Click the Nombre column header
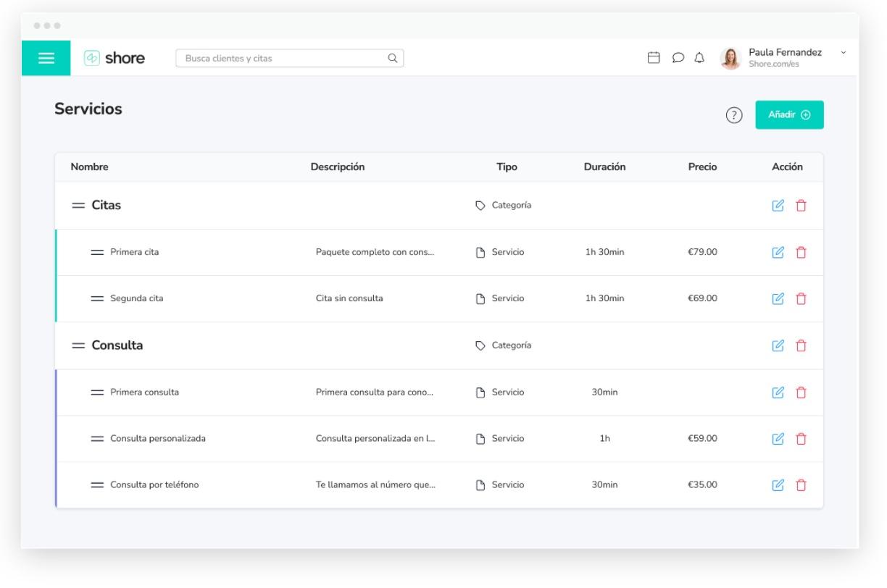The image size is (887, 588). [x=89, y=167]
